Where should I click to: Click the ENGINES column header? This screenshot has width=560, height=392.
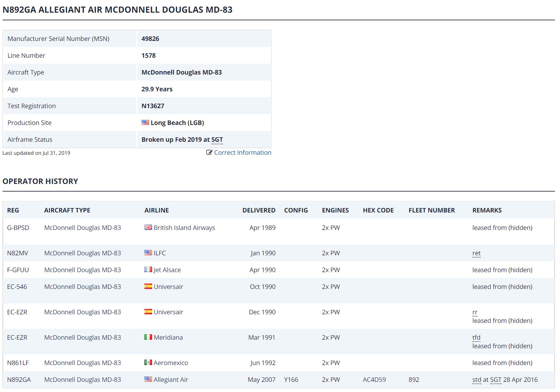[335, 210]
